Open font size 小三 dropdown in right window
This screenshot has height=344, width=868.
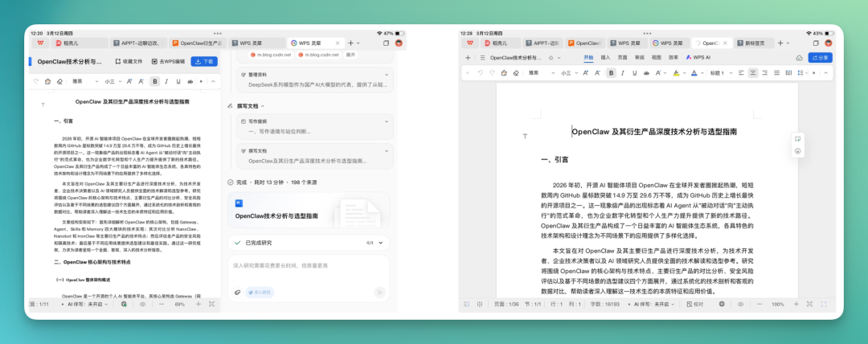(x=568, y=72)
